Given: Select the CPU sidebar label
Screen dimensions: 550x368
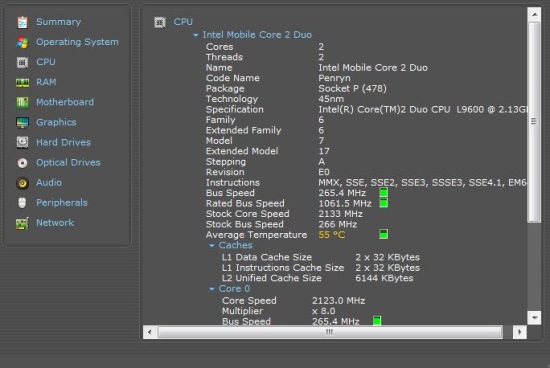Looking at the screenshot, I should pos(46,62).
